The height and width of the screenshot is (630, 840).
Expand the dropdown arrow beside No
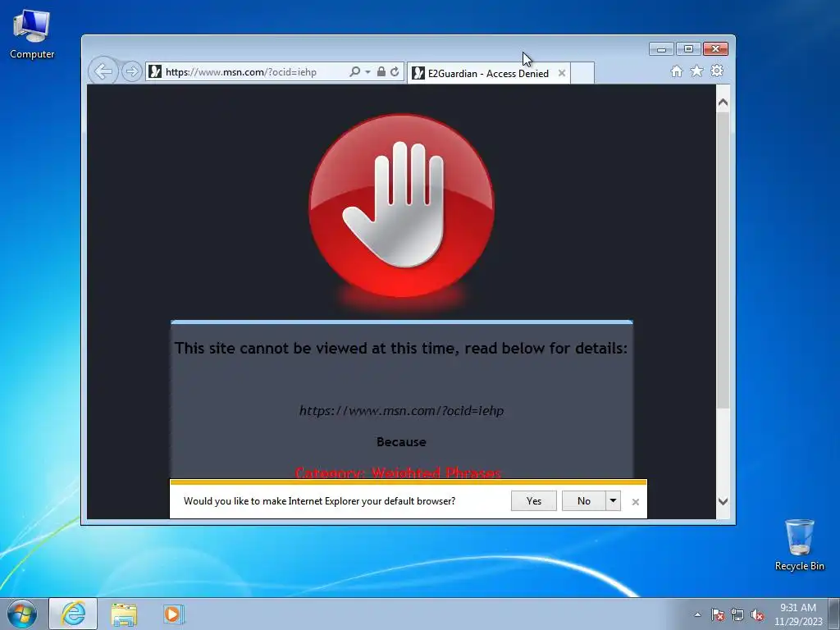coord(613,501)
